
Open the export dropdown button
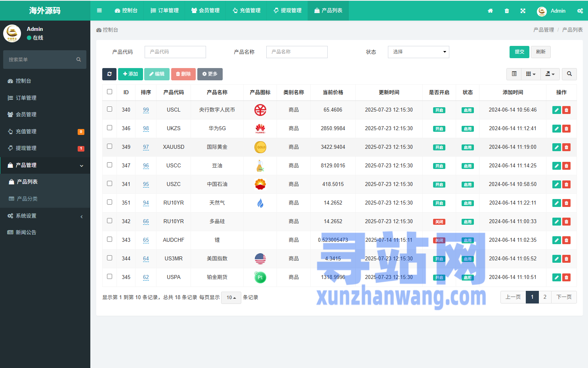550,74
